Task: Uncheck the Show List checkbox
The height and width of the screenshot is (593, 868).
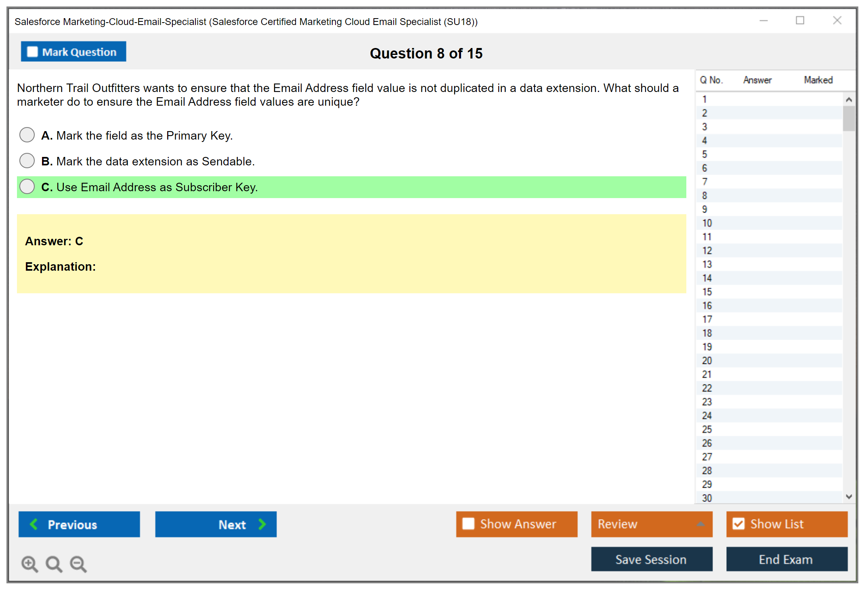Action: pos(738,524)
